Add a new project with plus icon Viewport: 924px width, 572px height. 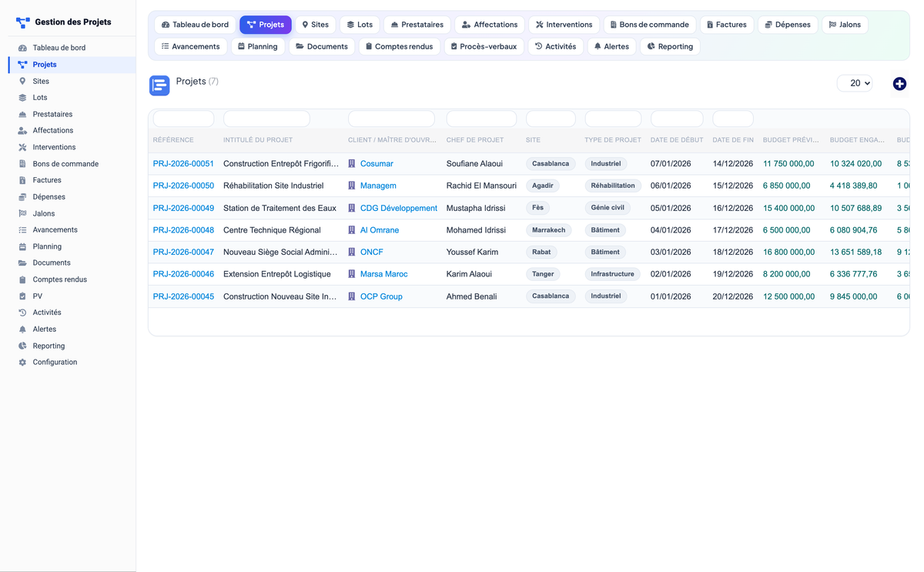[x=899, y=84]
